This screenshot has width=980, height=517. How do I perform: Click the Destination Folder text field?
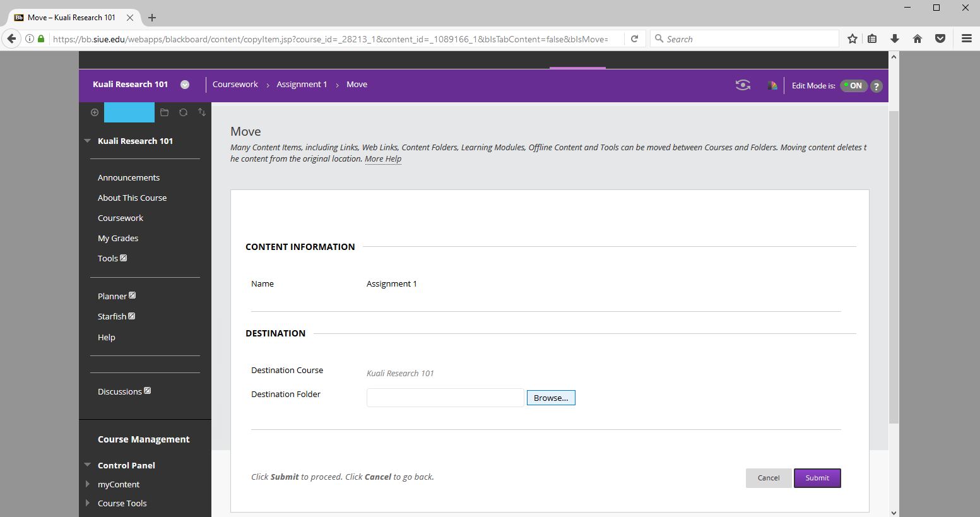click(445, 398)
